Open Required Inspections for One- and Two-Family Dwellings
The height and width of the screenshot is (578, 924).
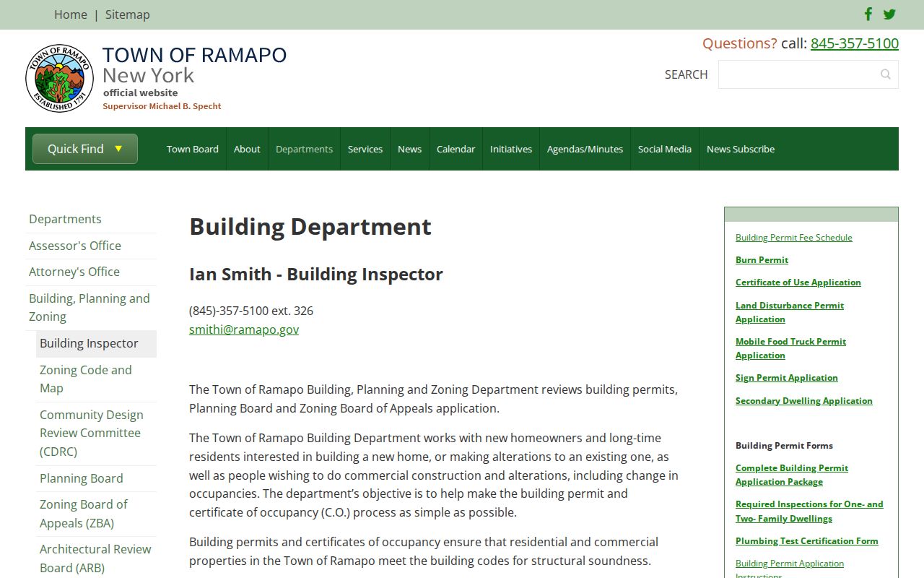click(x=809, y=511)
